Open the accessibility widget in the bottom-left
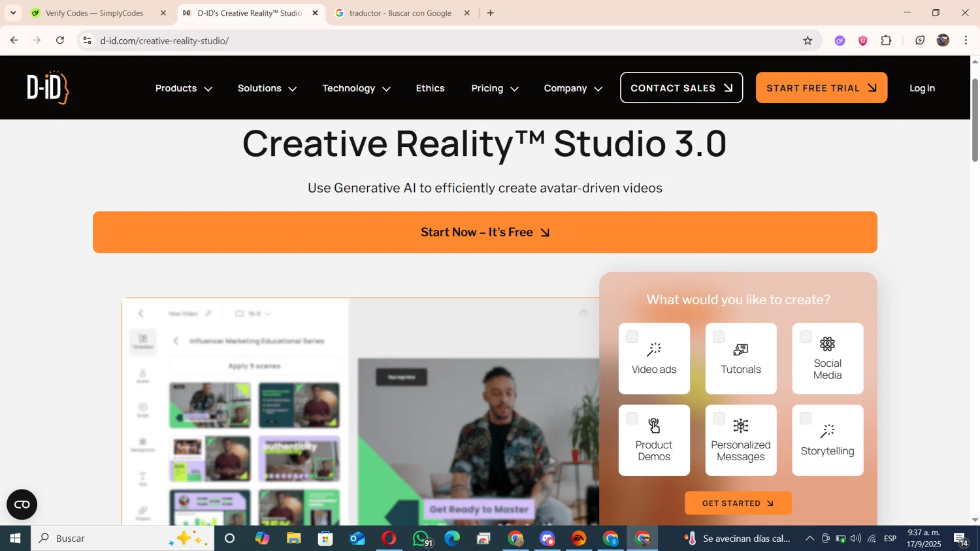 coord(22,505)
